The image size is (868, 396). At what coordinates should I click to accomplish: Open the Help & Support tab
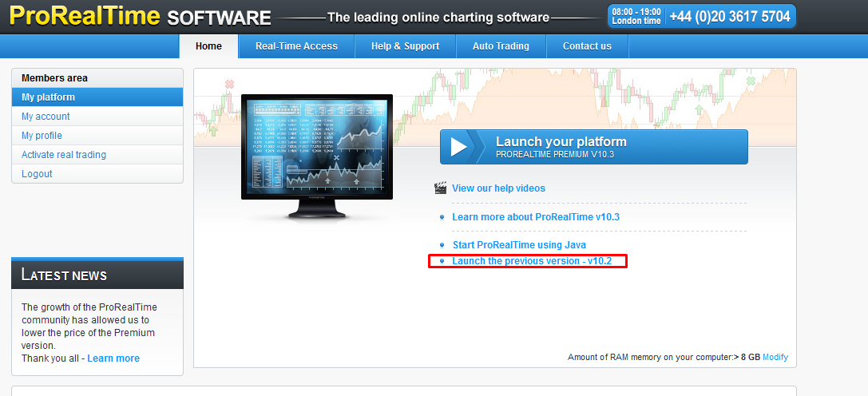(x=405, y=46)
